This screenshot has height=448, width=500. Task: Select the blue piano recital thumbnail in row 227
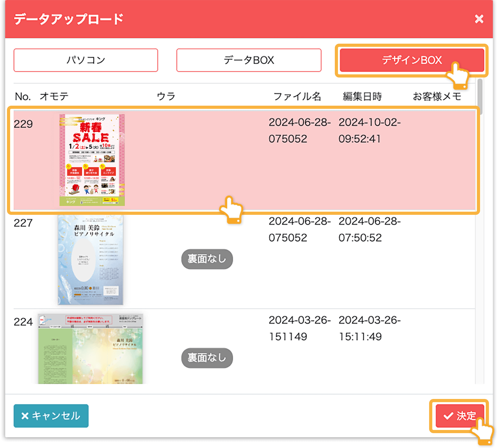coord(91,259)
